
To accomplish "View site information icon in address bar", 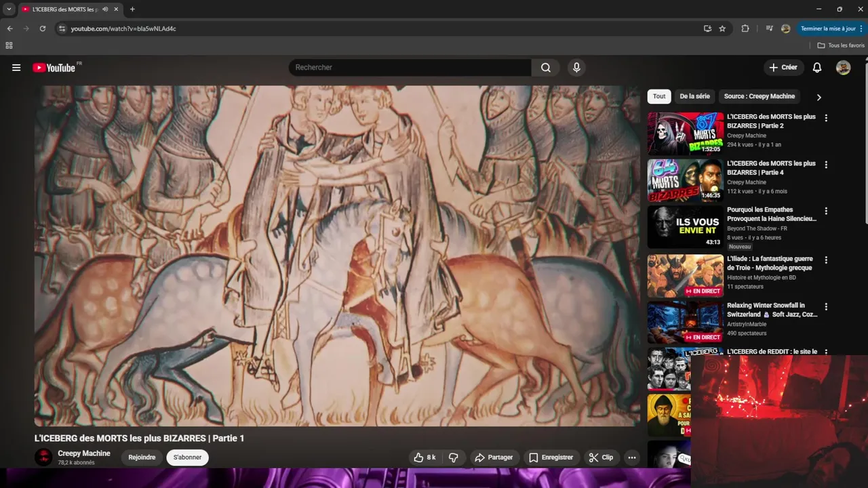I will coord(62,28).
